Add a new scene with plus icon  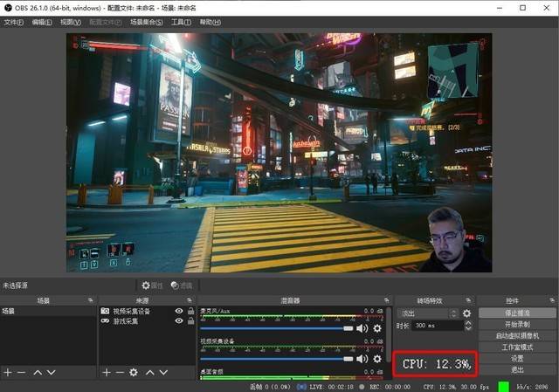8,373
